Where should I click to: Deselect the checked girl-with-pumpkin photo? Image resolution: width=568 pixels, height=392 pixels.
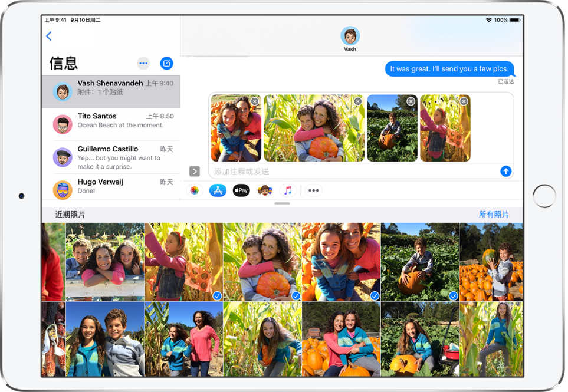pyautogui.click(x=296, y=296)
